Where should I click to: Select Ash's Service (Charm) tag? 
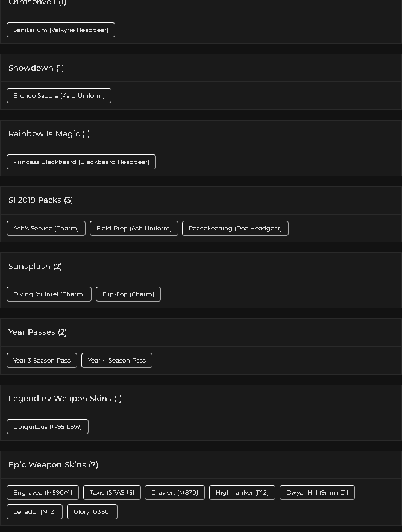pyautogui.click(x=46, y=229)
